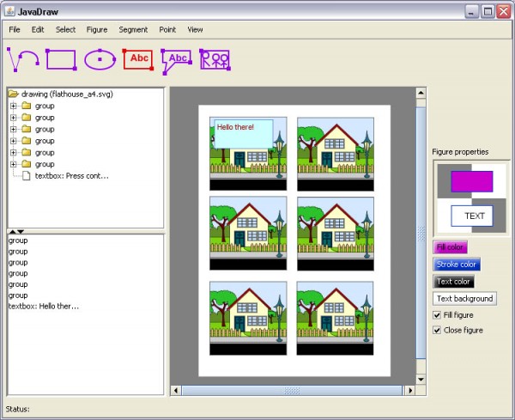This screenshot has width=515, height=420.
Task: Open the Segment menu
Action: pyautogui.click(x=133, y=29)
